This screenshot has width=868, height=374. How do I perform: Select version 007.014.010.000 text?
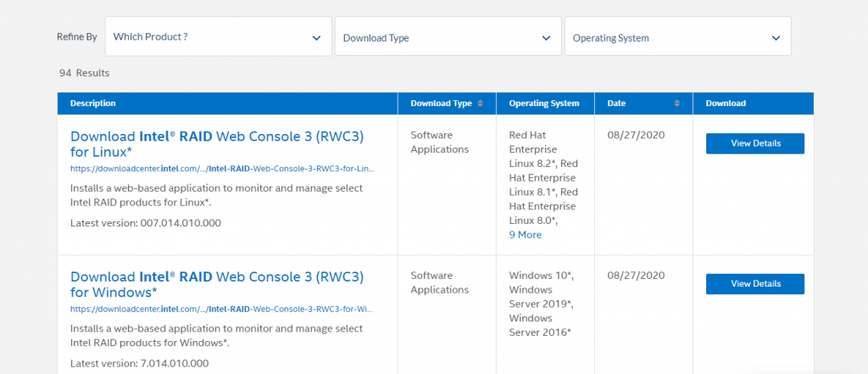(180, 223)
